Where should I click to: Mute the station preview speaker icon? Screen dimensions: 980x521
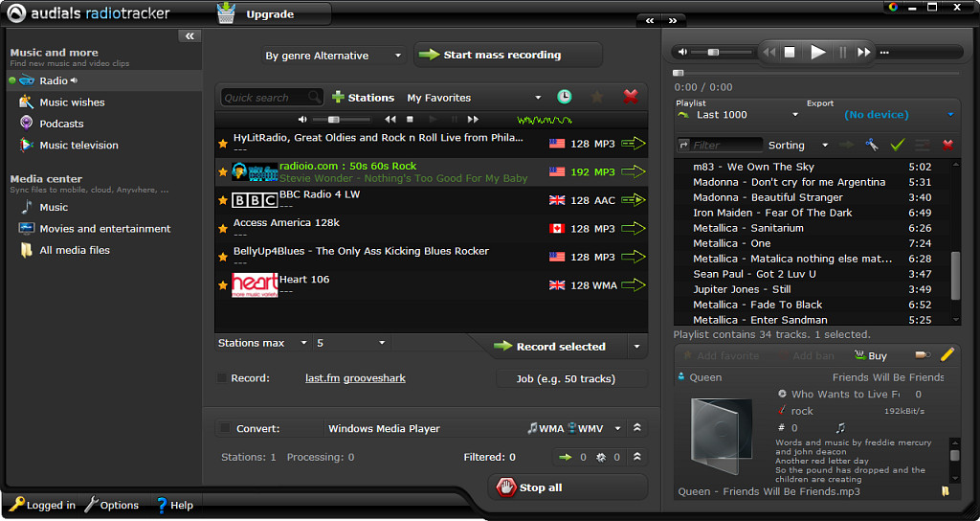302,120
